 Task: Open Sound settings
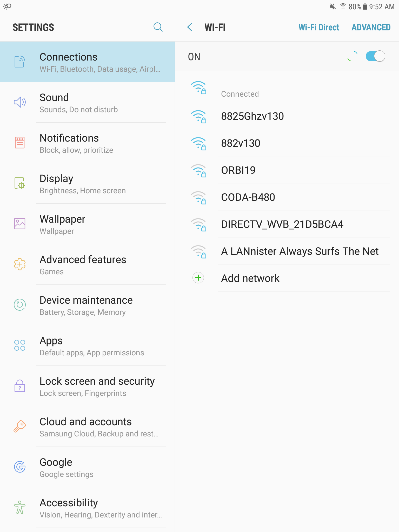pos(88,102)
